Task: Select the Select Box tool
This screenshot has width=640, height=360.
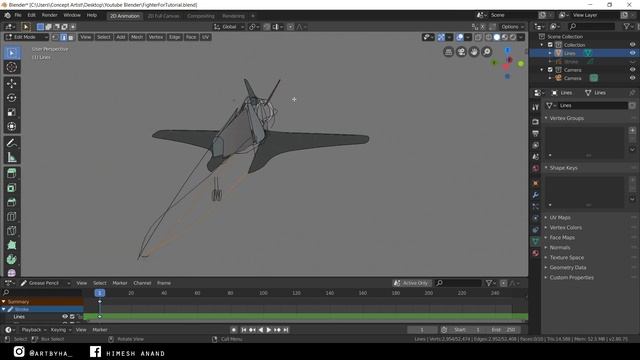Action: click(x=11, y=53)
